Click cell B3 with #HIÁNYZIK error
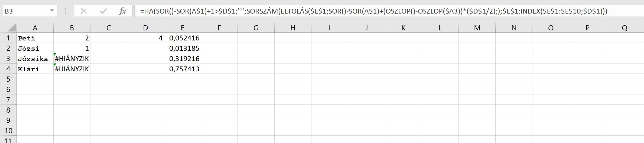The height and width of the screenshot is (143, 644). click(x=72, y=59)
